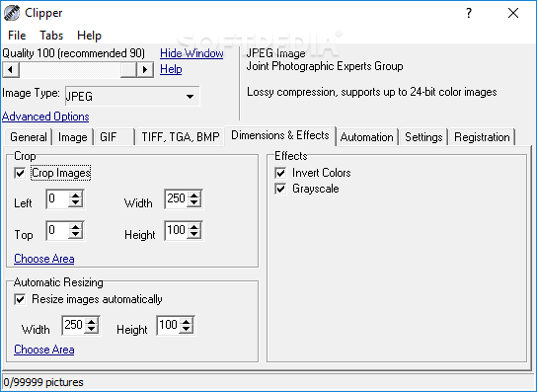Click the crop Height value field
537x392 pixels.
click(x=177, y=230)
